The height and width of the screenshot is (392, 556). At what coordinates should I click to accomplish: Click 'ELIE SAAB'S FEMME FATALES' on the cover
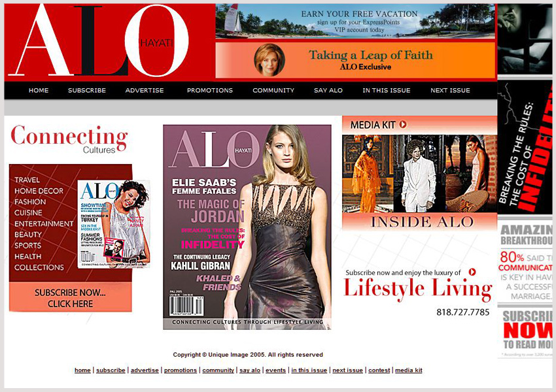[204, 187]
